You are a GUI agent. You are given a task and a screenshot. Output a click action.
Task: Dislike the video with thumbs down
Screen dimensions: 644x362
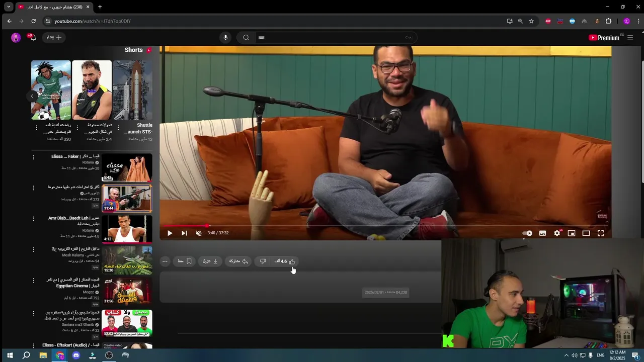click(263, 261)
